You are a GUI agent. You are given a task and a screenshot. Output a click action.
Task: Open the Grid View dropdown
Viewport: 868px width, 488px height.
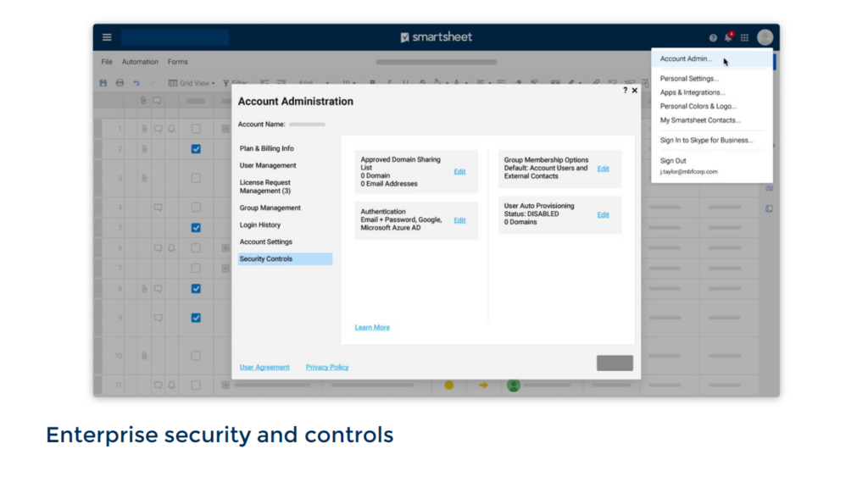pyautogui.click(x=192, y=83)
